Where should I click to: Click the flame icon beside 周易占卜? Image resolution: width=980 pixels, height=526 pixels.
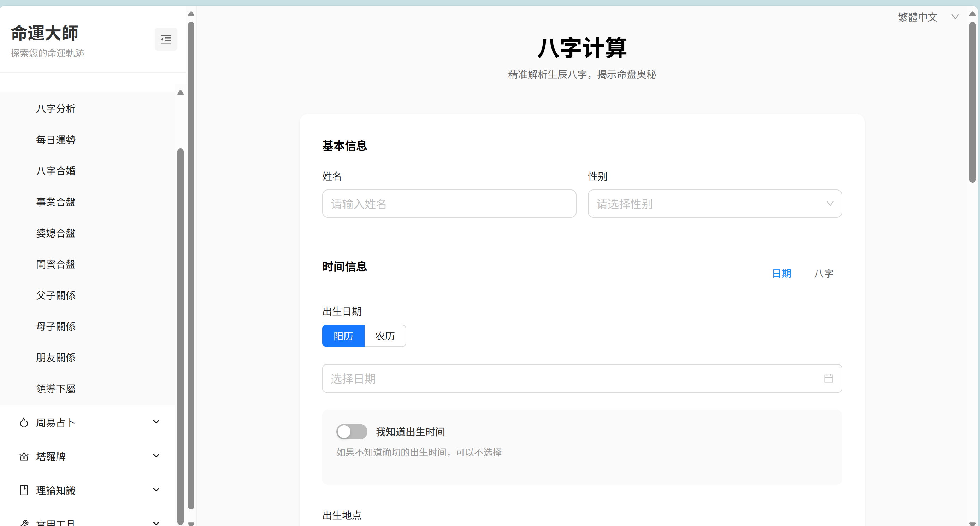click(24, 422)
